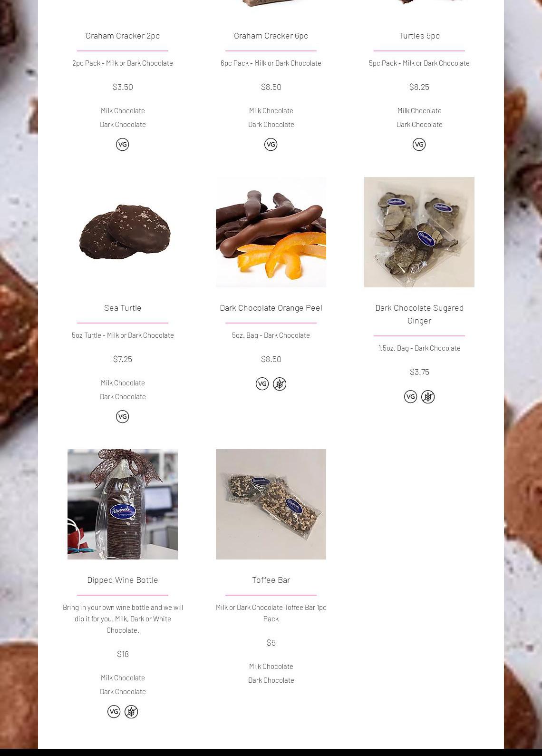Open the Sea Turtle product image
The height and width of the screenshot is (756, 542).
(x=123, y=232)
